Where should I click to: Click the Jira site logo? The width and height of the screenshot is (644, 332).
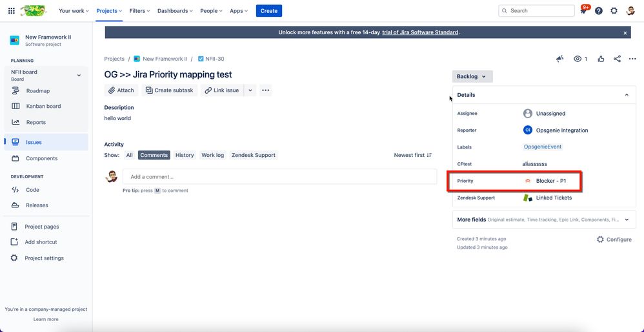(34, 11)
